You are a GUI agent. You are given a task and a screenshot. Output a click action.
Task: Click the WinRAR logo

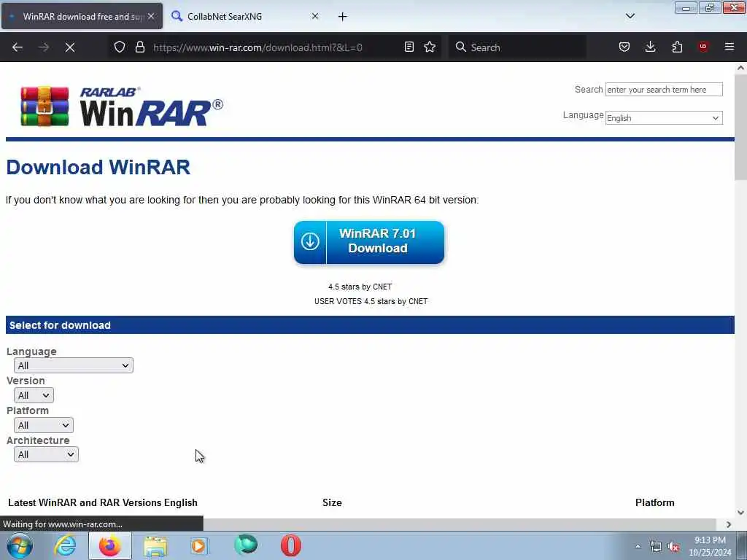tap(122, 106)
